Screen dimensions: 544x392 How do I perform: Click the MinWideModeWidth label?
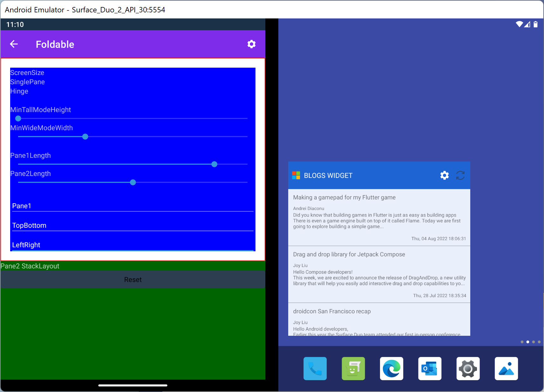[41, 128]
